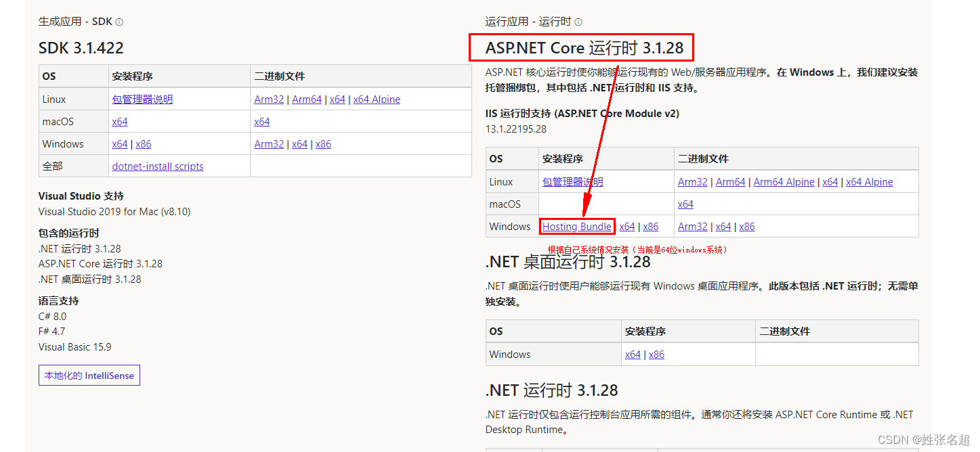Screen dimensions: 980x452
Task: Download .NET 桌面运行时 Windows x64 installer
Action: (633, 354)
